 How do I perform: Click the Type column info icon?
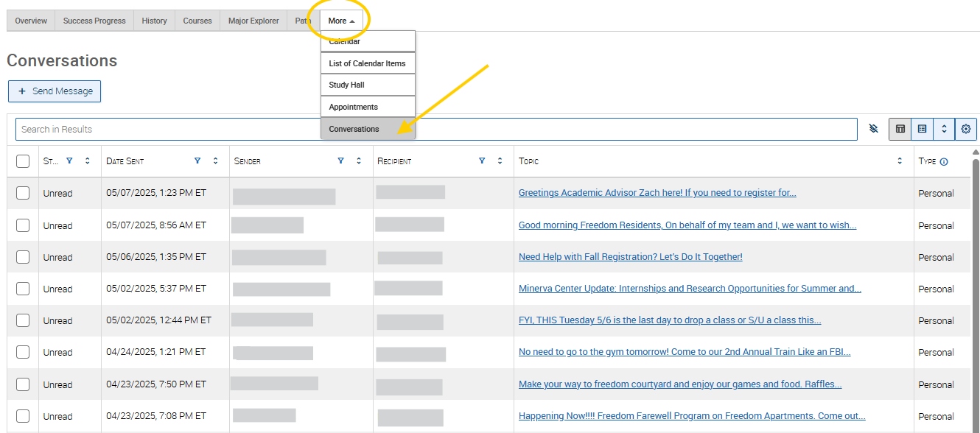coord(944,161)
